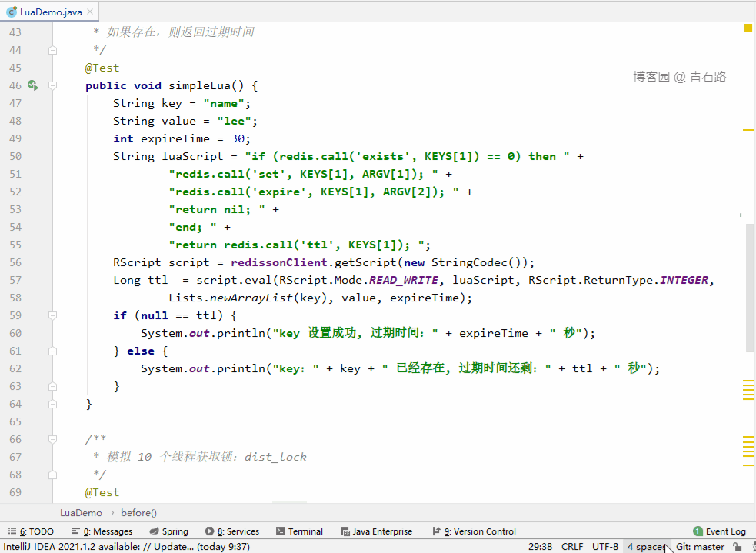Click READ_WRITE constant on line 57
This screenshot has width=756, height=553.
tap(404, 281)
